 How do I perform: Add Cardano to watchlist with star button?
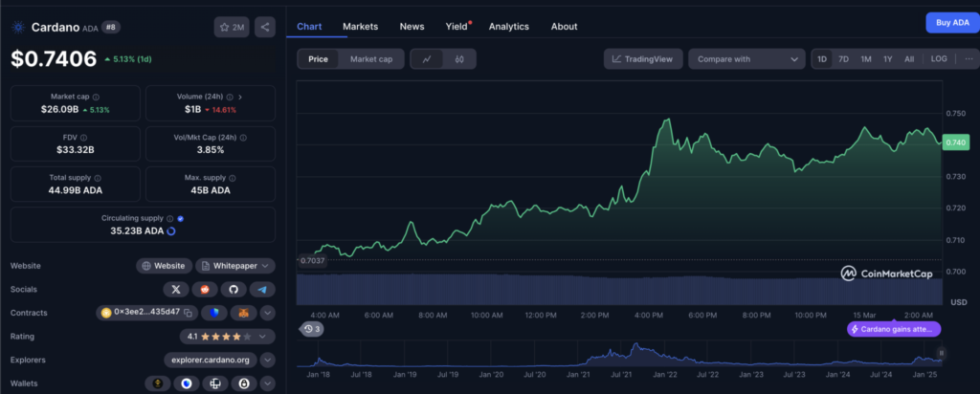click(233, 27)
